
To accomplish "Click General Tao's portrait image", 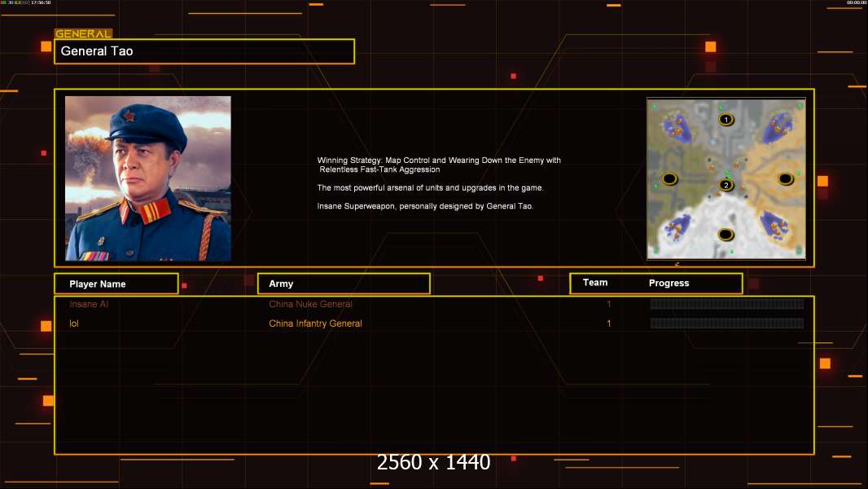I will (148, 178).
